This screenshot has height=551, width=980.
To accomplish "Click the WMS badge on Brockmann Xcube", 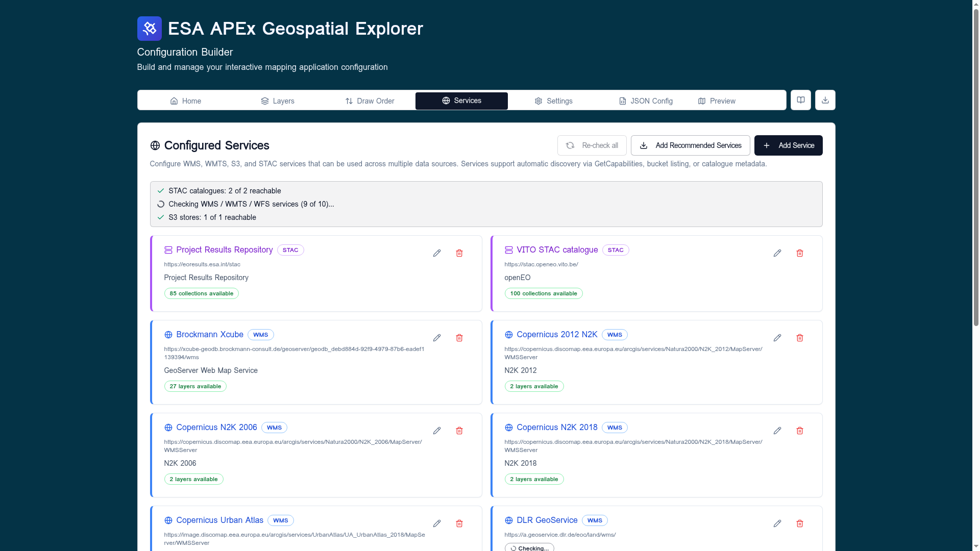I will (x=261, y=335).
